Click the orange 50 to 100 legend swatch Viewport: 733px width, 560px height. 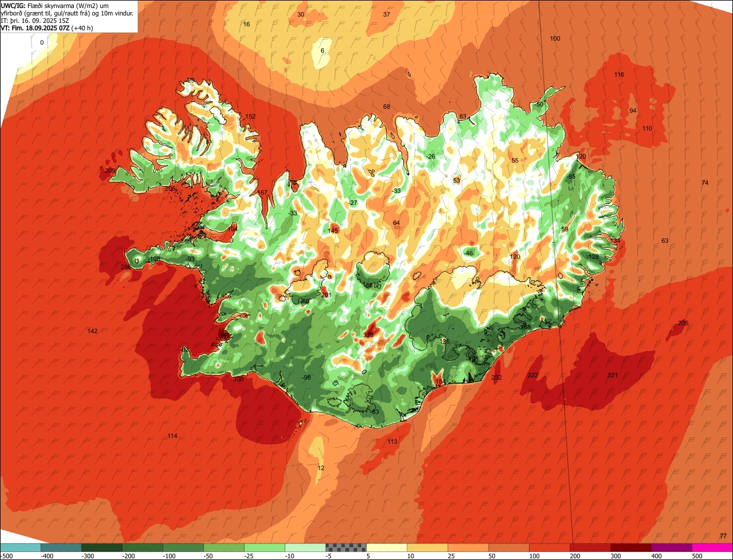[x=509, y=547]
